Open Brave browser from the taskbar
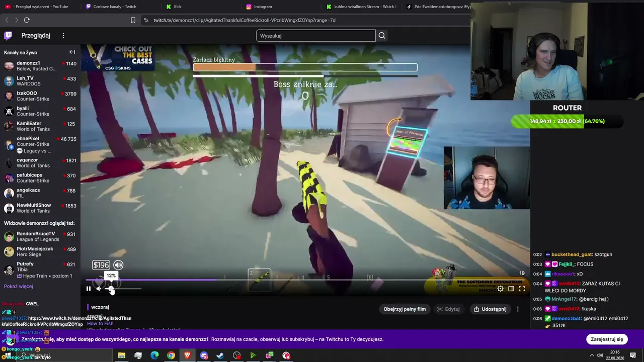Viewport: 644px width, 362px height. point(188,355)
